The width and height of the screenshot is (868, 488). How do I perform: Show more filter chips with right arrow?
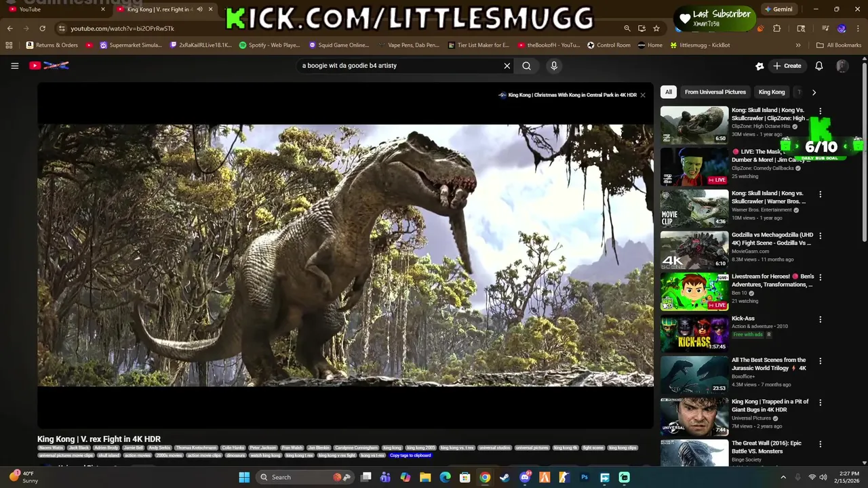[814, 92]
